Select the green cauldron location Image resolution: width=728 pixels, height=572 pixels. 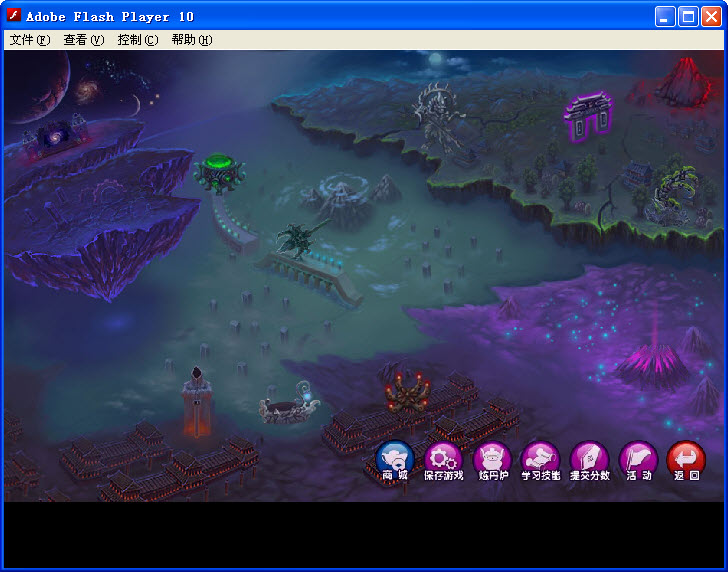[x=219, y=173]
